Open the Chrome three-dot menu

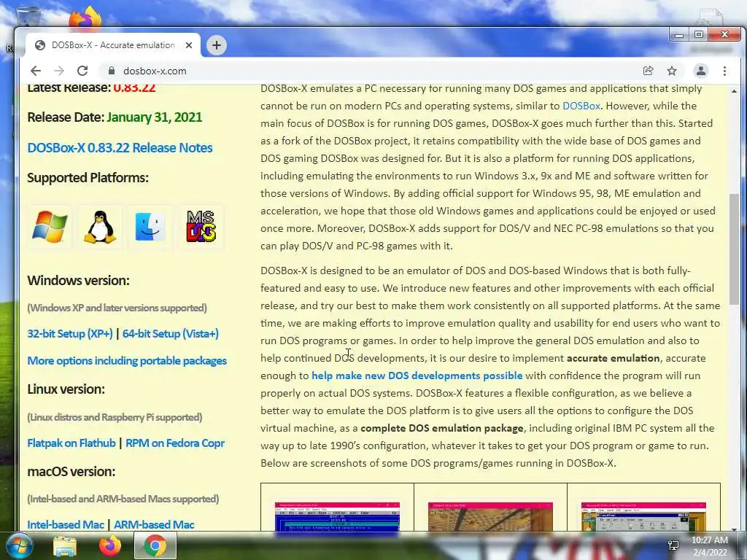click(724, 71)
